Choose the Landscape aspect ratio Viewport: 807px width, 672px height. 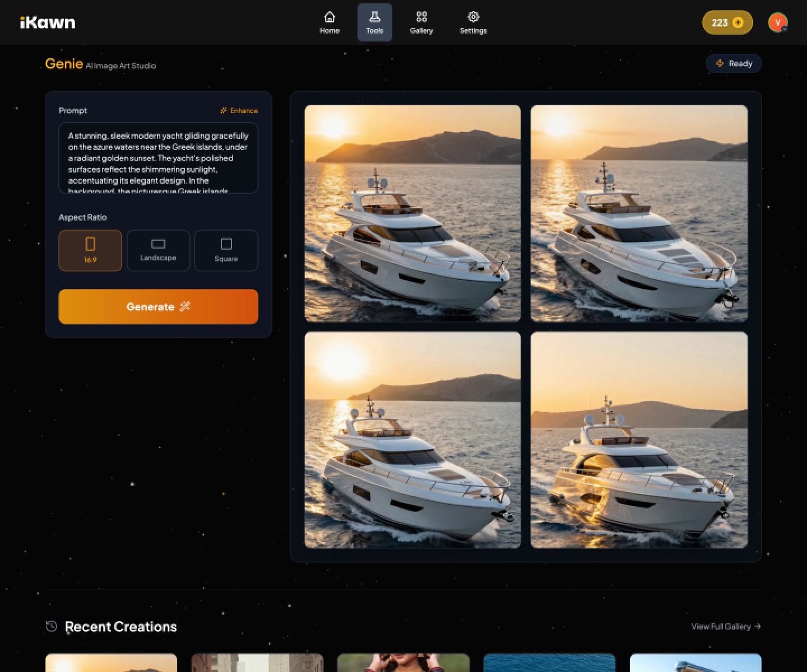click(158, 250)
